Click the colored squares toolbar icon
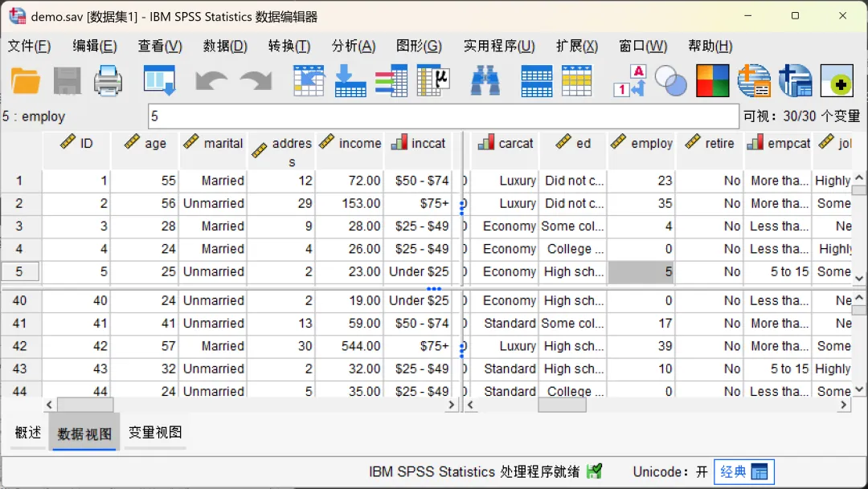Image resolution: width=868 pixels, height=489 pixels. pyautogui.click(x=712, y=81)
